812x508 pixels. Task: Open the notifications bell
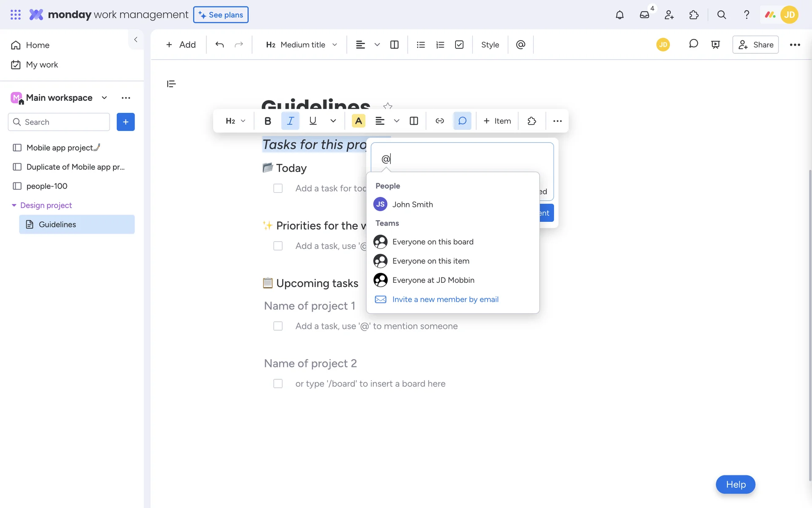point(620,15)
